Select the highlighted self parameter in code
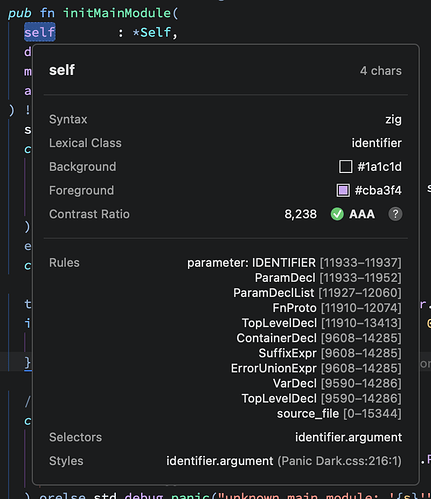 tap(39, 32)
